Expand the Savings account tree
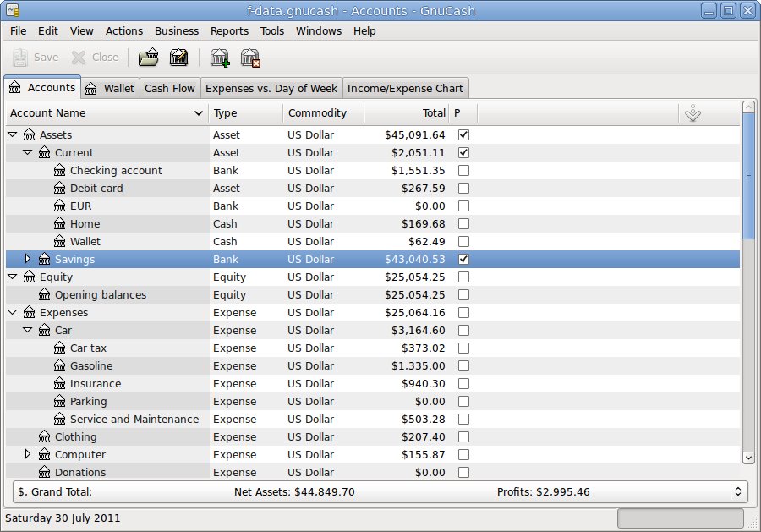This screenshot has width=761, height=532. [x=27, y=259]
